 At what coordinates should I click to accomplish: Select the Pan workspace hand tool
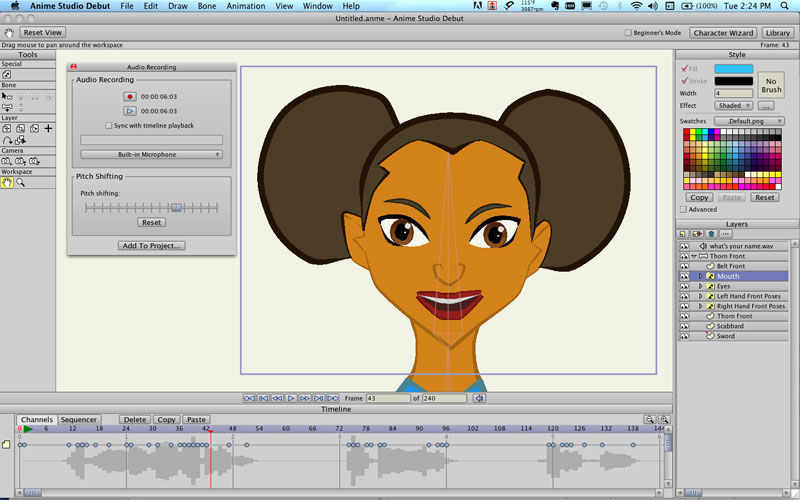click(x=7, y=183)
